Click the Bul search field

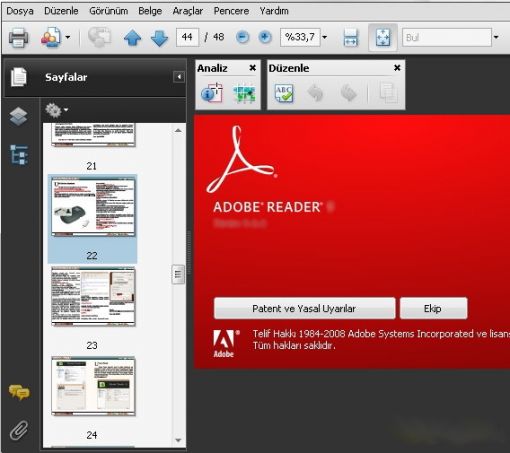[447, 37]
